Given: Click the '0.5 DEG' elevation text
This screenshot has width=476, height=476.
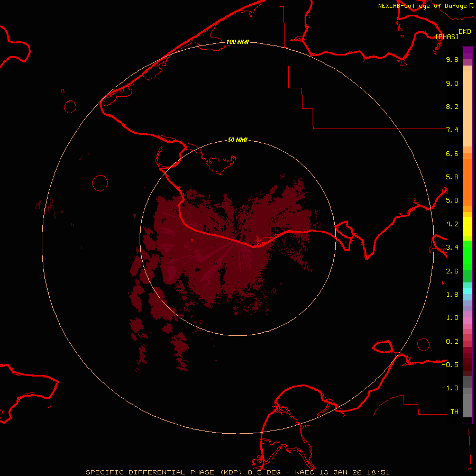Looking at the screenshot, I should point(264,472).
